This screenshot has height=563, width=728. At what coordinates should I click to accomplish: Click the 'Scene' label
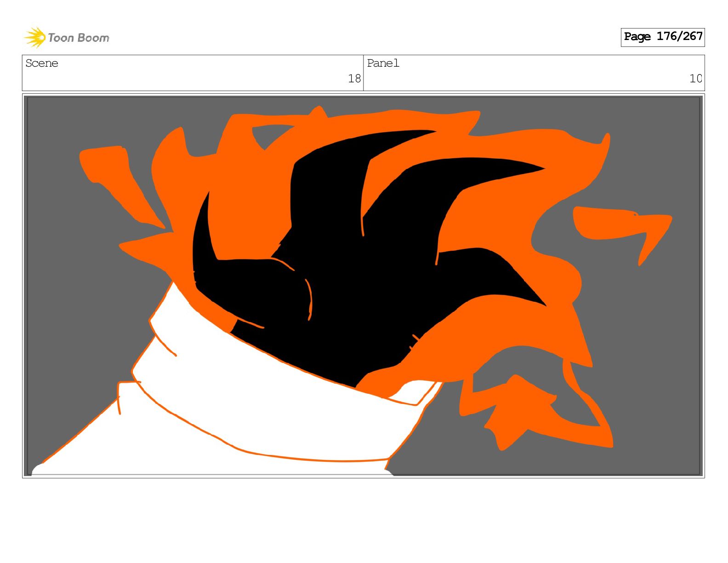42,63
